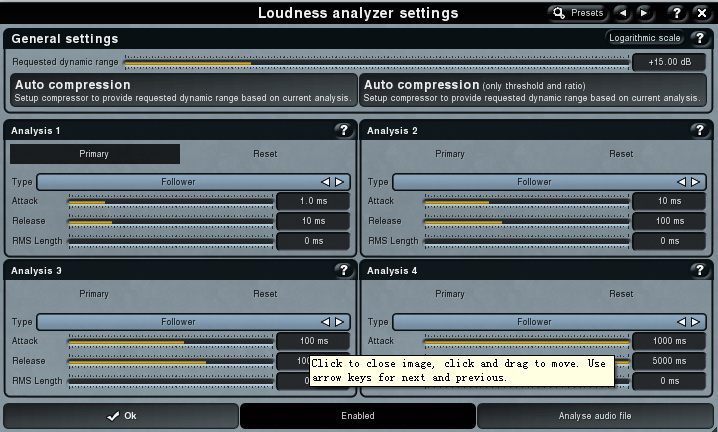Toggle Logarithmic scale option

click(644, 38)
